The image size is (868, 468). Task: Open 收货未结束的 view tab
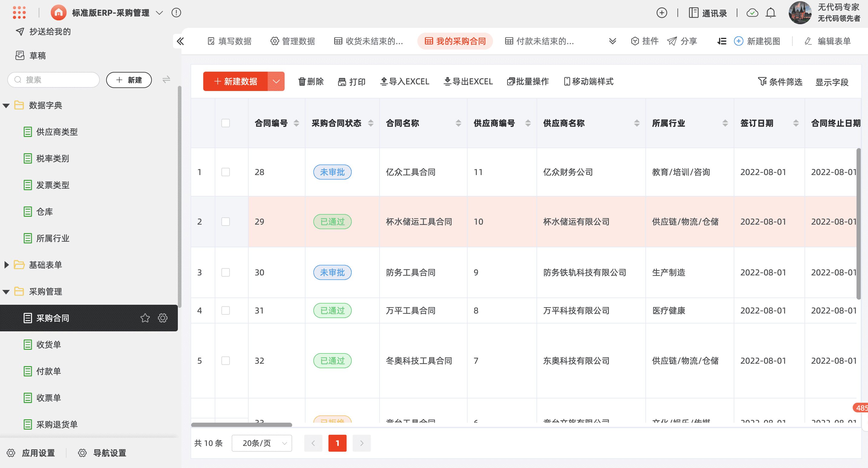[368, 41]
